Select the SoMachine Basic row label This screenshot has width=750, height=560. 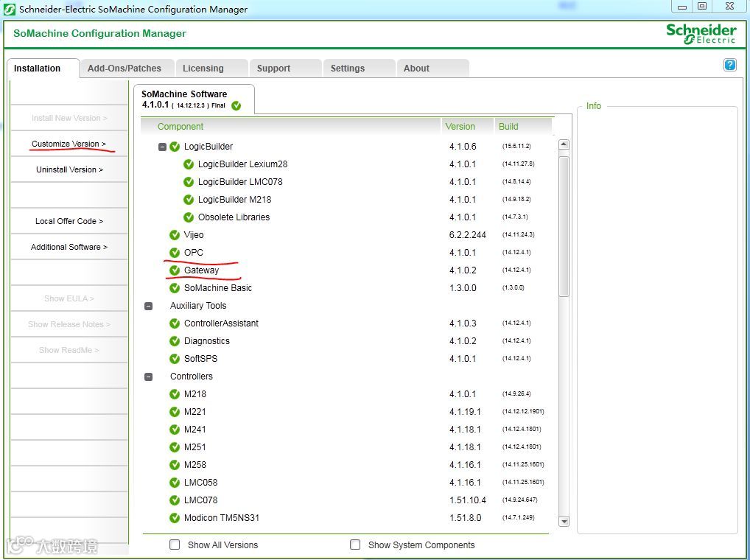(x=217, y=288)
